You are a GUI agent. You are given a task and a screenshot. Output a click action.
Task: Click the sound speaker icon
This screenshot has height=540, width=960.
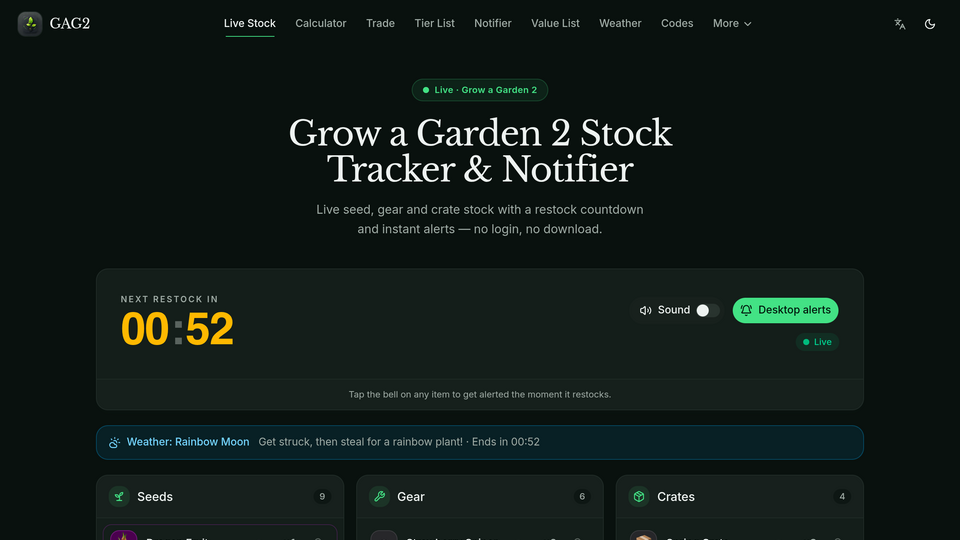(645, 310)
